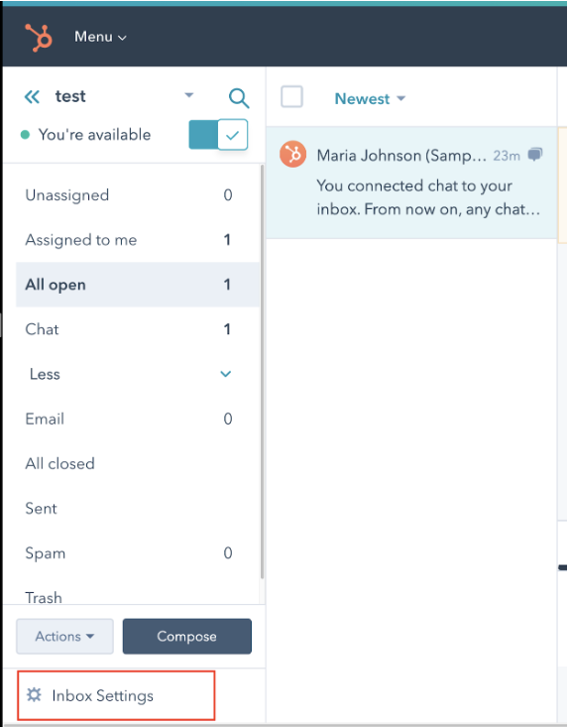Screen dimensions: 569x728
Task: Collapse sidebar with double-chevron icon
Action: (x=32, y=97)
